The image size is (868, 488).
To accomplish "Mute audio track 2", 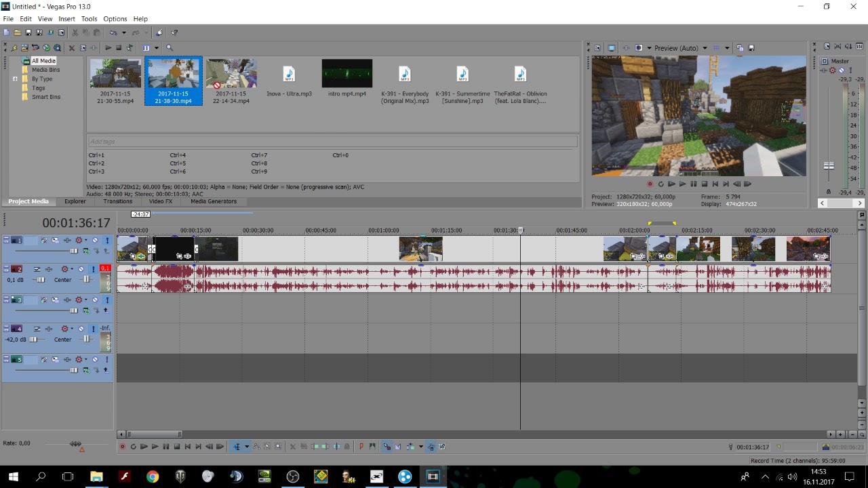I will tap(81, 269).
